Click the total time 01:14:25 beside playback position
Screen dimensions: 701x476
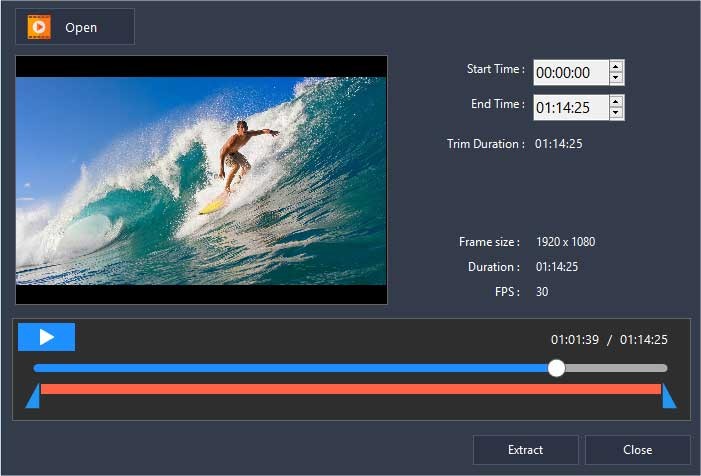pos(644,340)
